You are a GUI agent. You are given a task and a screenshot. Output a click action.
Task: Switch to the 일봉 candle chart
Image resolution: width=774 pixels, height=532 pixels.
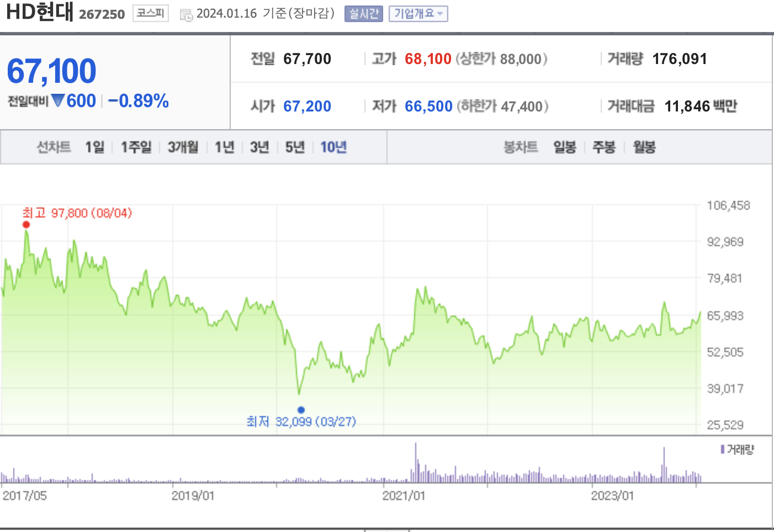tap(565, 147)
